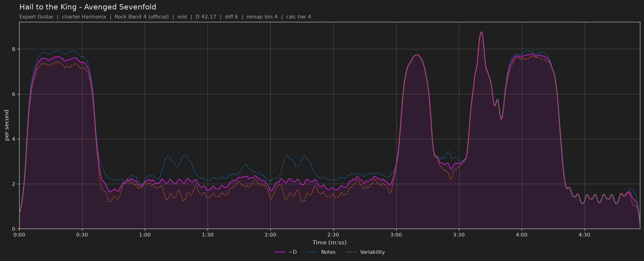Select the 'calc tier 4' subtitle entry
The image size is (644, 261).
(x=299, y=17)
